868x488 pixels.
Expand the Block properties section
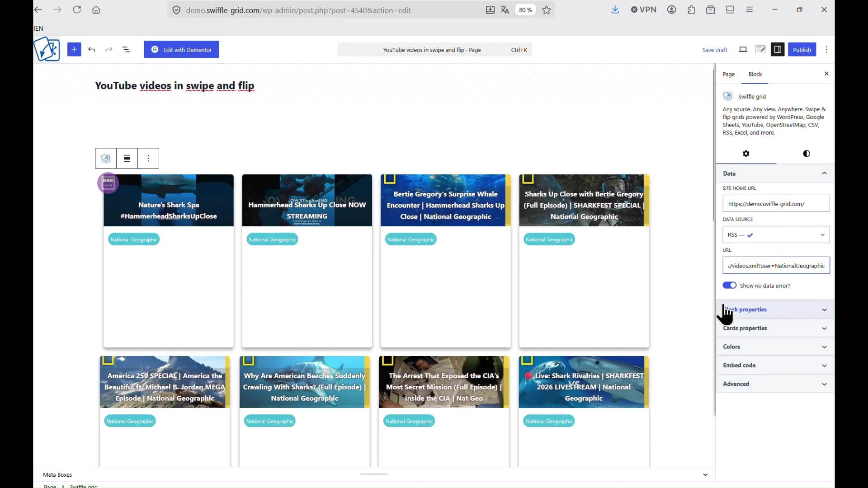(x=776, y=310)
